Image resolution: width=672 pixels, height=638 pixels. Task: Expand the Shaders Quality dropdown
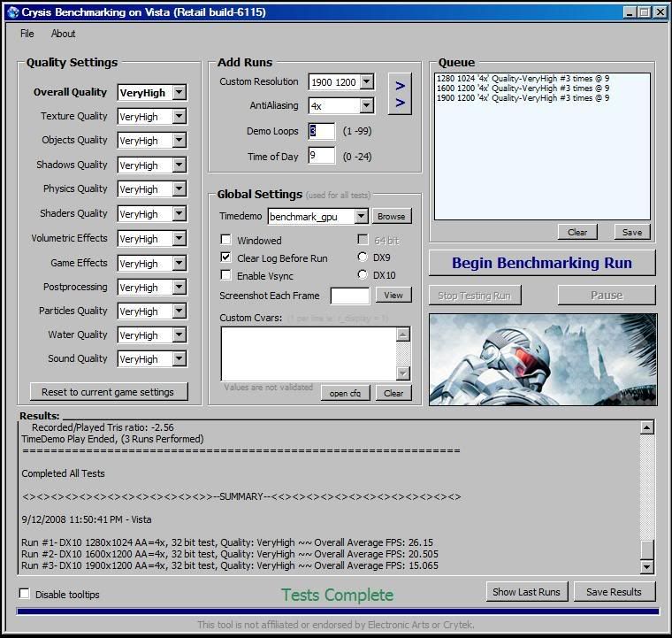tap(179, 214)
